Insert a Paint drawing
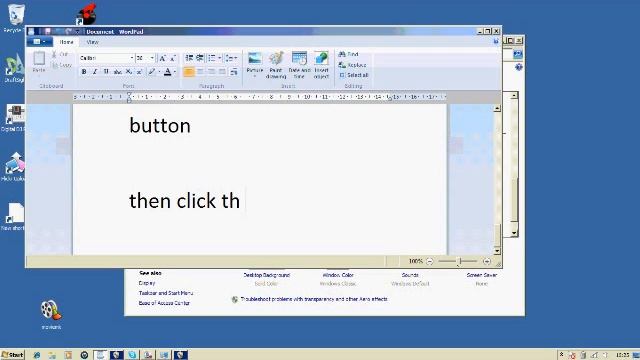 coord(276,65)
